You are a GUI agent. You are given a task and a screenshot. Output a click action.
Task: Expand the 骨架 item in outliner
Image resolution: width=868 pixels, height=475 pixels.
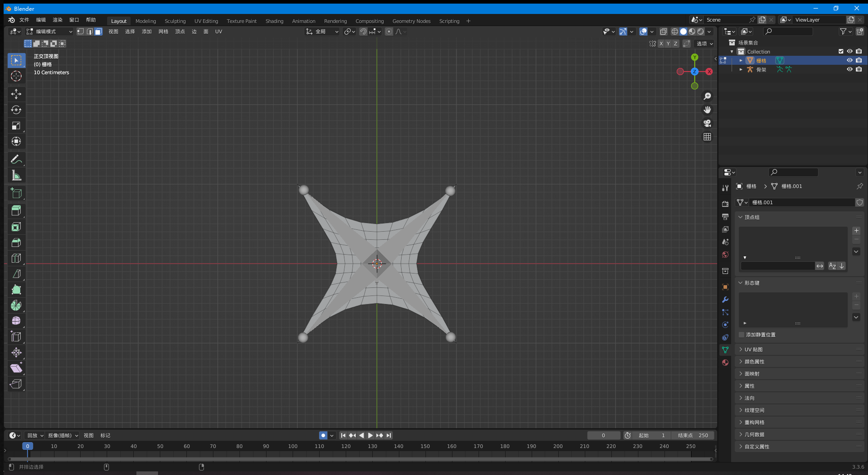click(x=741, y=69)
